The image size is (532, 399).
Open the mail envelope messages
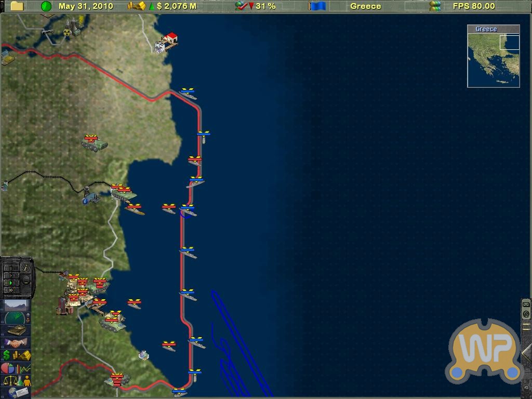(x=526, y=304)
